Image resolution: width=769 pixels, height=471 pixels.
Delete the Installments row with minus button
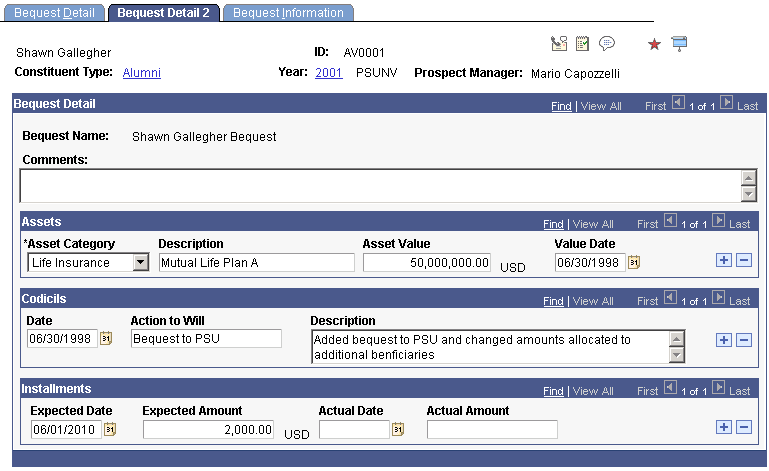(744, 427)
